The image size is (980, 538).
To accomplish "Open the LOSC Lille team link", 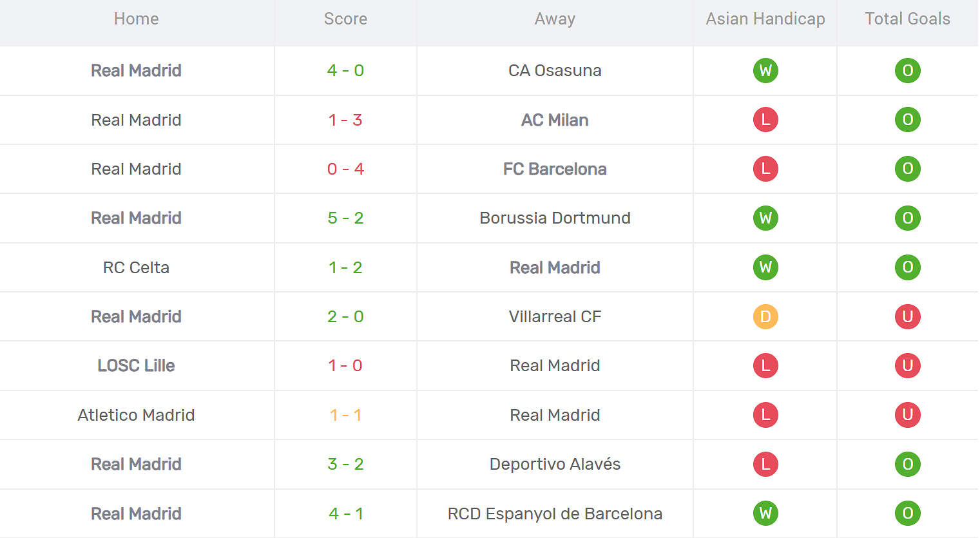I will (x=136, y=365).
